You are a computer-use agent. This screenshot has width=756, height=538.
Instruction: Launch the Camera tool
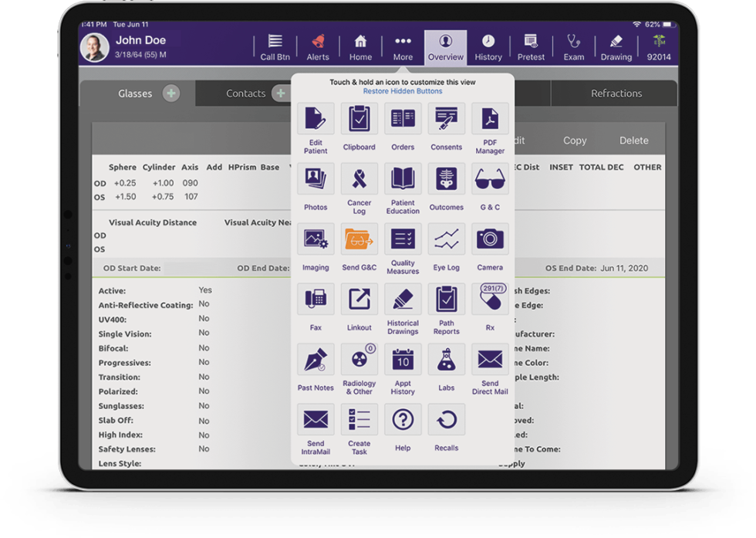pyautogui.click(x=489, y=240)
